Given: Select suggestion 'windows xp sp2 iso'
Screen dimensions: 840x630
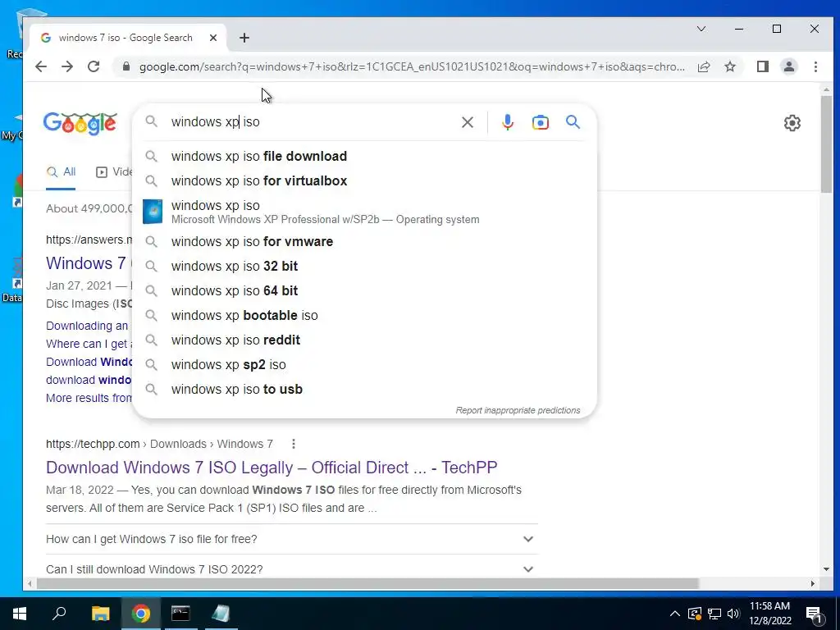Looking at the screenshot, I should tap(364, 365).
